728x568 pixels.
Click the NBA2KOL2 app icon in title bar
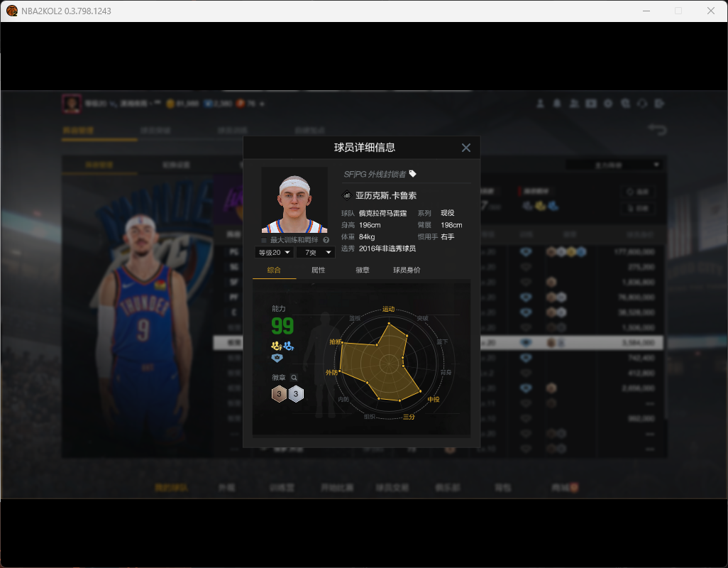(x=12, y=11)
